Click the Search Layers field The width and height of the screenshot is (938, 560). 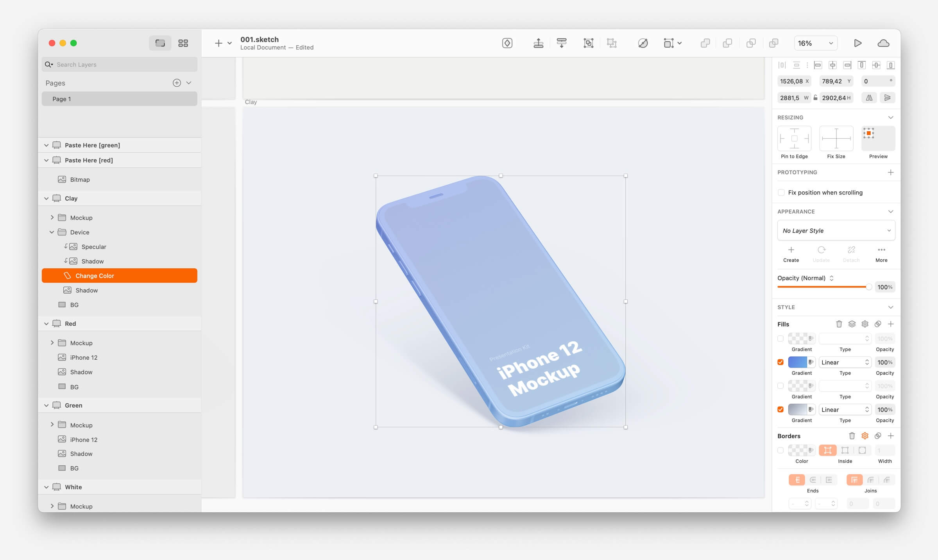(119, 64)
